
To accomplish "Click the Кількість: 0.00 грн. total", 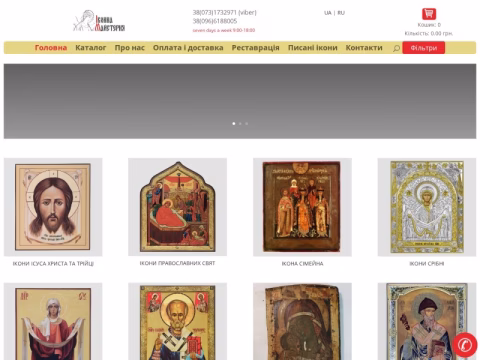I will coord(429,33).
